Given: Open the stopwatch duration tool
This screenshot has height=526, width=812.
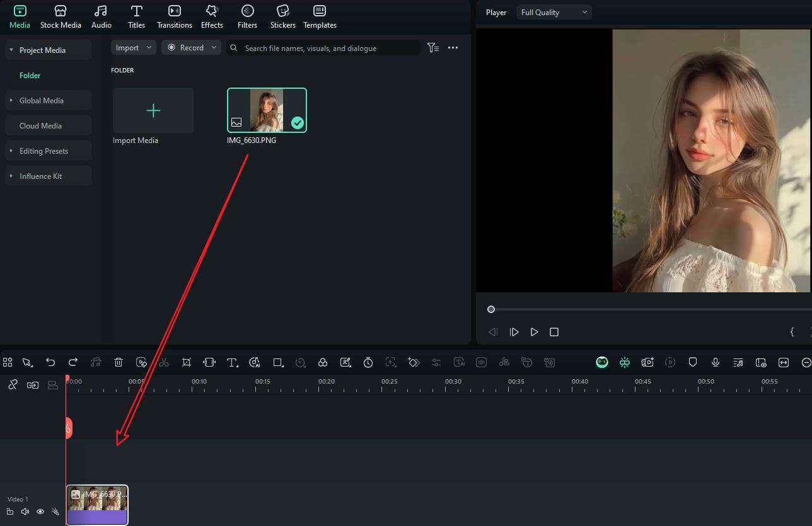Looking at the screenshot, I should pos(368,362).
